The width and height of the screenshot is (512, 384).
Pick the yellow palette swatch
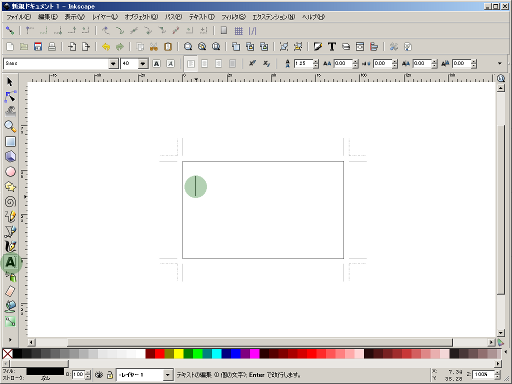click(179, 354)
